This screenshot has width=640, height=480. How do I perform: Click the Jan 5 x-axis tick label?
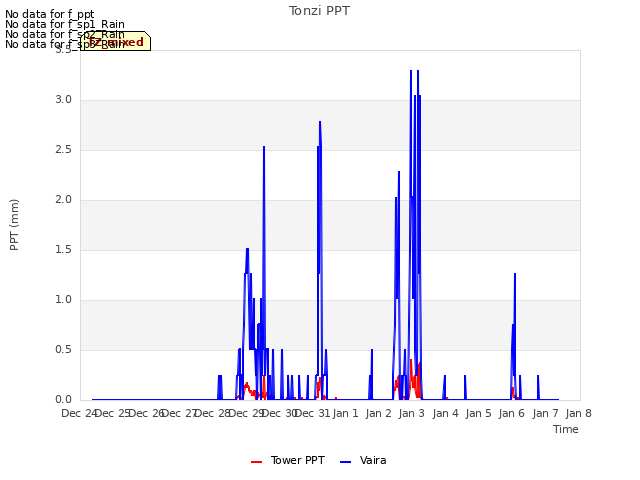click(478, 413)
